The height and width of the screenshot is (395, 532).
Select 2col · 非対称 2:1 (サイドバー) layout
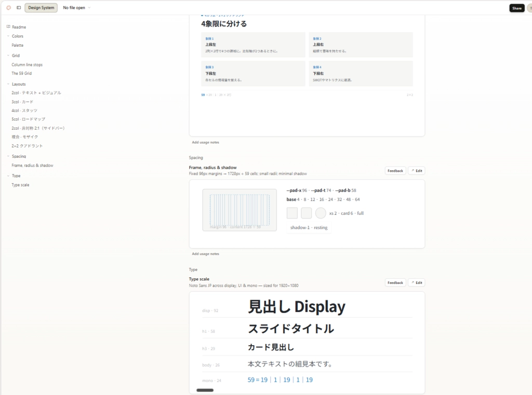click(x=38, y=128)
